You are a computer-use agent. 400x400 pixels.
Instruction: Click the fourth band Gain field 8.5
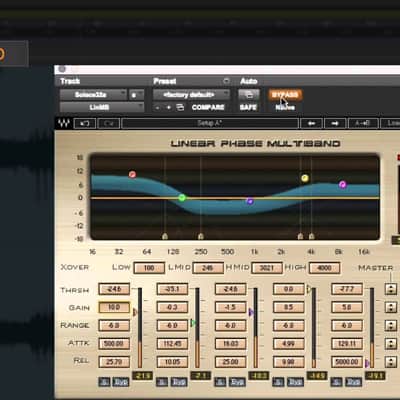[289, 307]
